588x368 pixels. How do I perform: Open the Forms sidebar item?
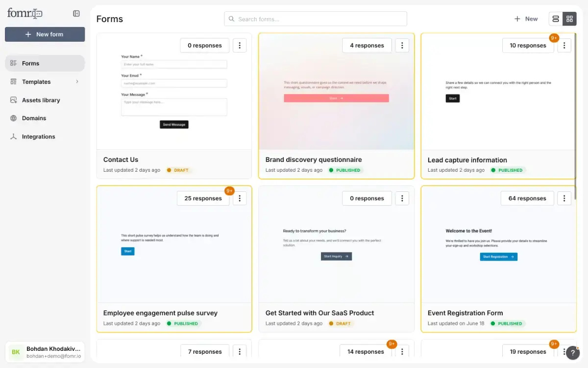[x=45, y=63]
